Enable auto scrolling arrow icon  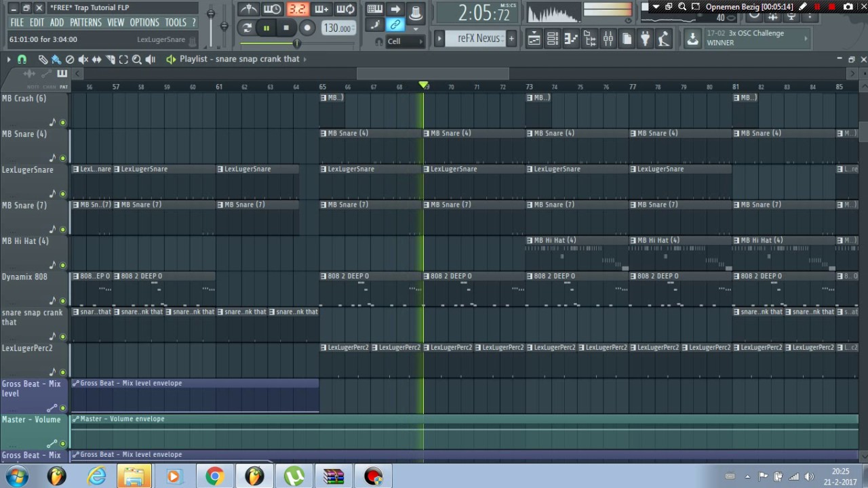point(395,9)
